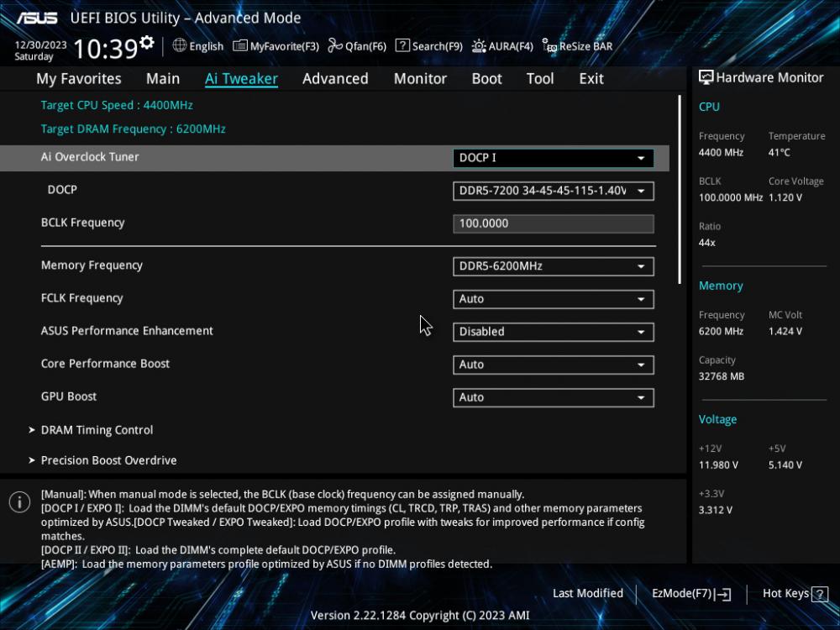Open FCLK Frequency dropdown
The height and width of the screenshot is (630, 840).
click(553, 299)
